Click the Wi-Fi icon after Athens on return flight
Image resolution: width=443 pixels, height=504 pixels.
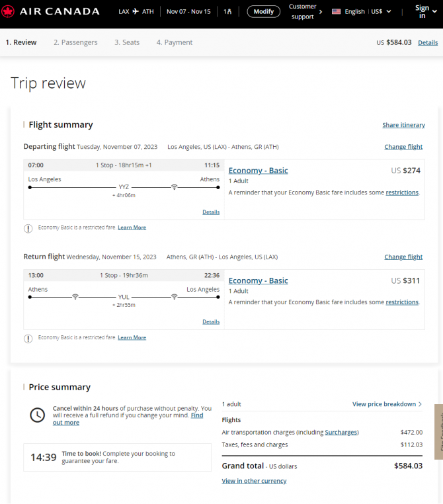pos(75,297)
